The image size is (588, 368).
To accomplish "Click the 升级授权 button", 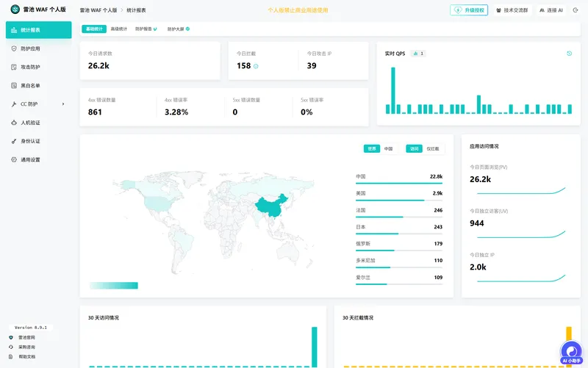I will [469, 10].
